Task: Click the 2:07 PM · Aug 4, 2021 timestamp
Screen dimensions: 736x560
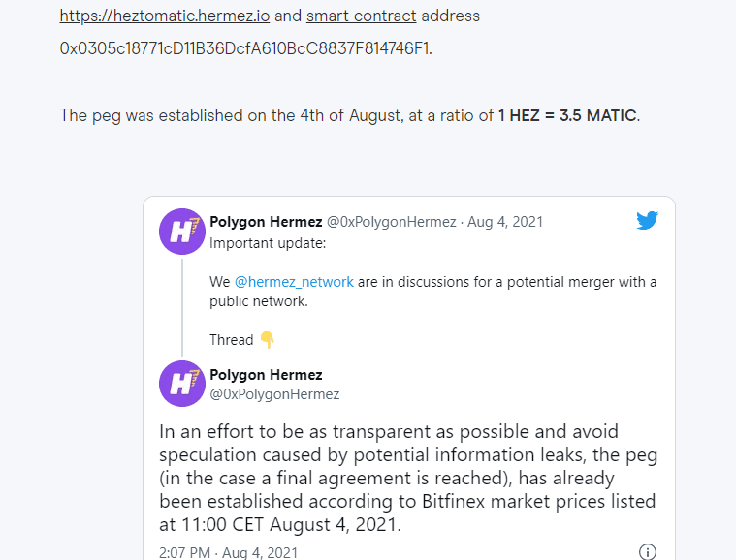Action: [229, 552]
